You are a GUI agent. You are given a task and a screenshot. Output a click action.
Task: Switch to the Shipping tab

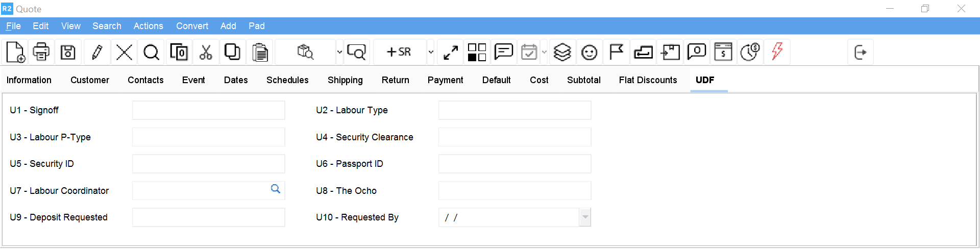point(345,80)
